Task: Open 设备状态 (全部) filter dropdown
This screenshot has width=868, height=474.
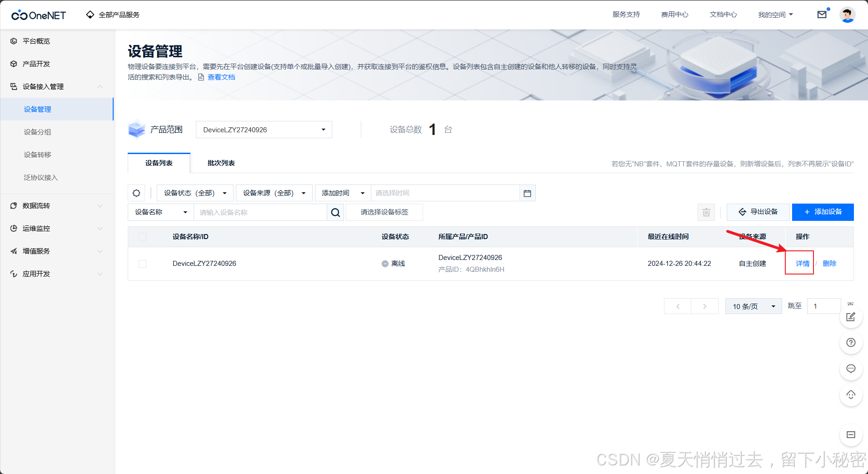Action: pos(195,193)
